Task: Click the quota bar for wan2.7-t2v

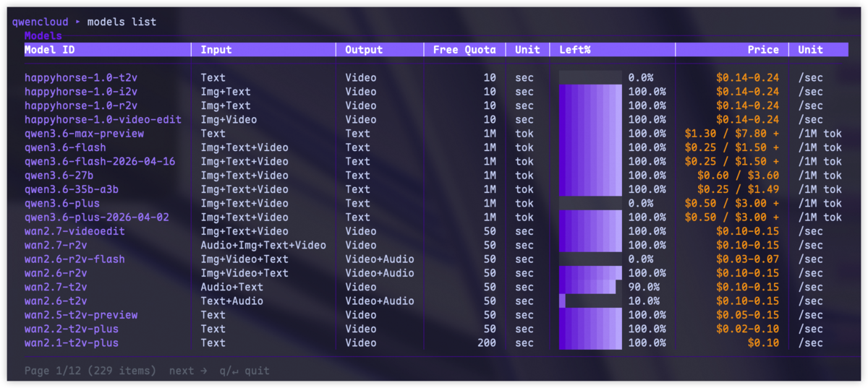Action: click(590, 287)
